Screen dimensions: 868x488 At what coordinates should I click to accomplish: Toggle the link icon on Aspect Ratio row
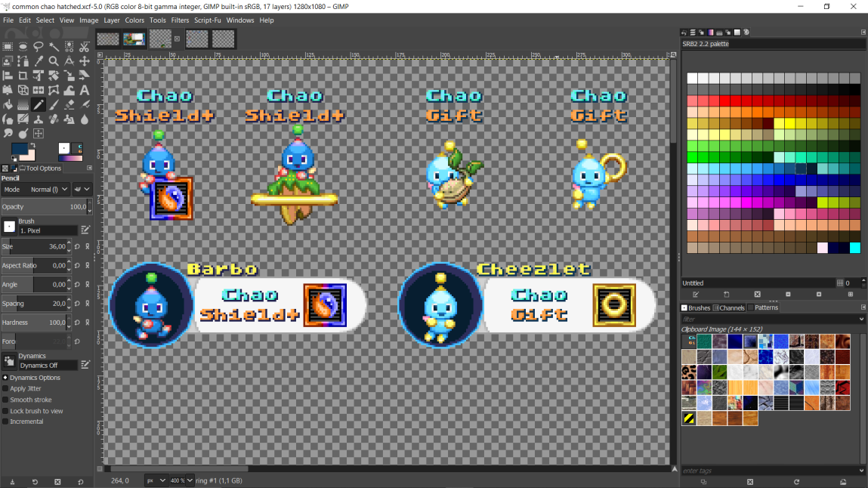[88, 266]
